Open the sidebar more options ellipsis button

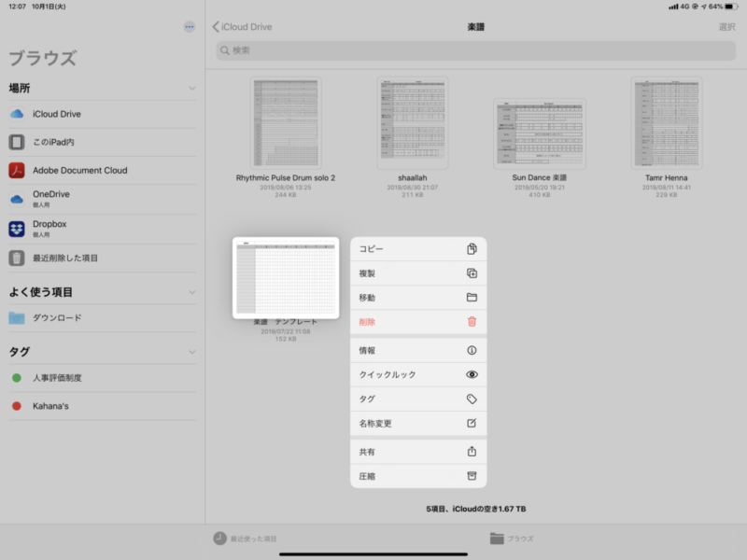point(190,27)
